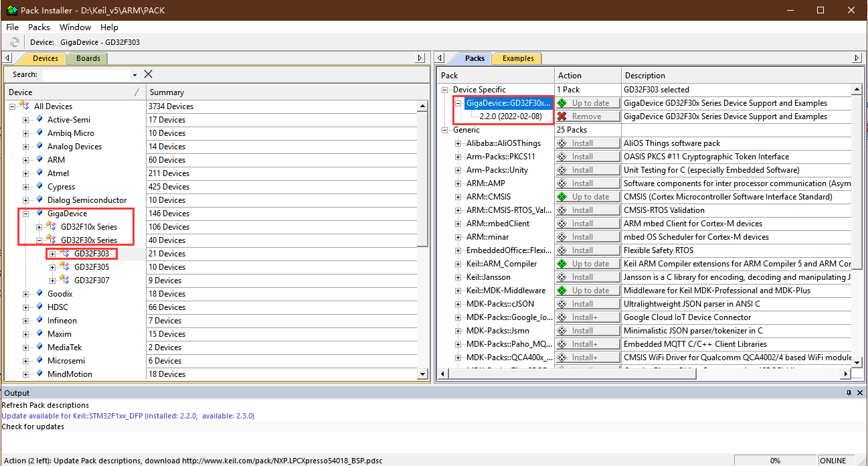
Task: Expand the Analog Devices node
Action: [x=26, y=147]
